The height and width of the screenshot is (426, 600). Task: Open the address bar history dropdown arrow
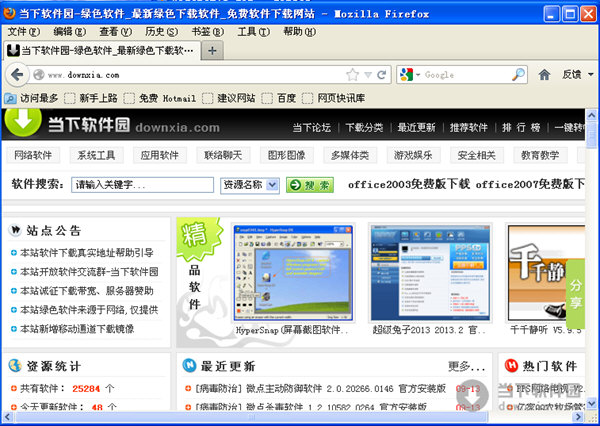(367, 75)
